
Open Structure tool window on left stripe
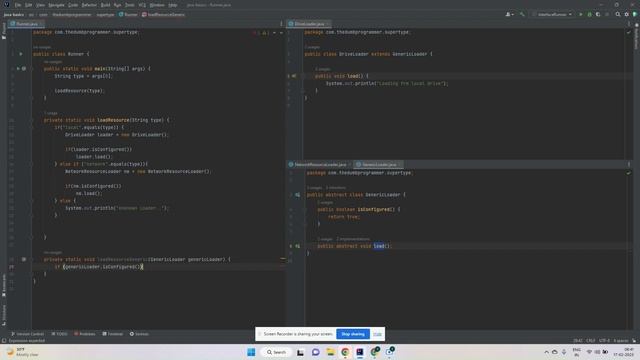pos(4,315)
